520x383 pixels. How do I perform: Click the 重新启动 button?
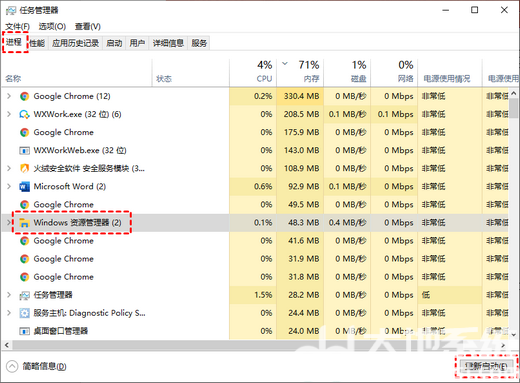[486, 367]
